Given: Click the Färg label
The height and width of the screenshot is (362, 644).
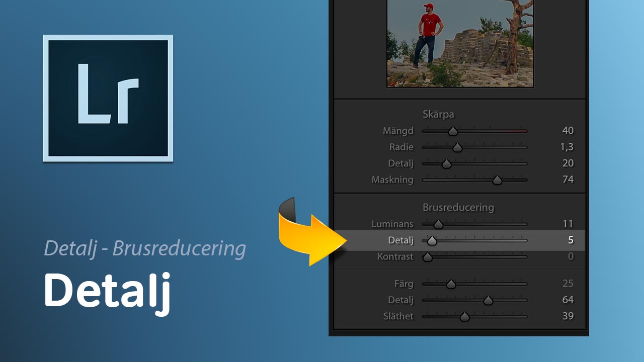Looking at the screenshot, I should point(404,284).
